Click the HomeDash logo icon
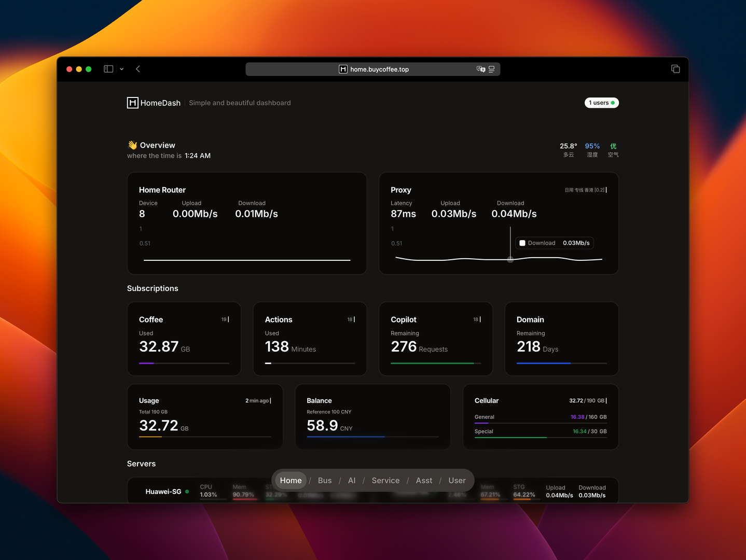The height and width of the screenshot is (560, 746). click(x=132, y=103)
